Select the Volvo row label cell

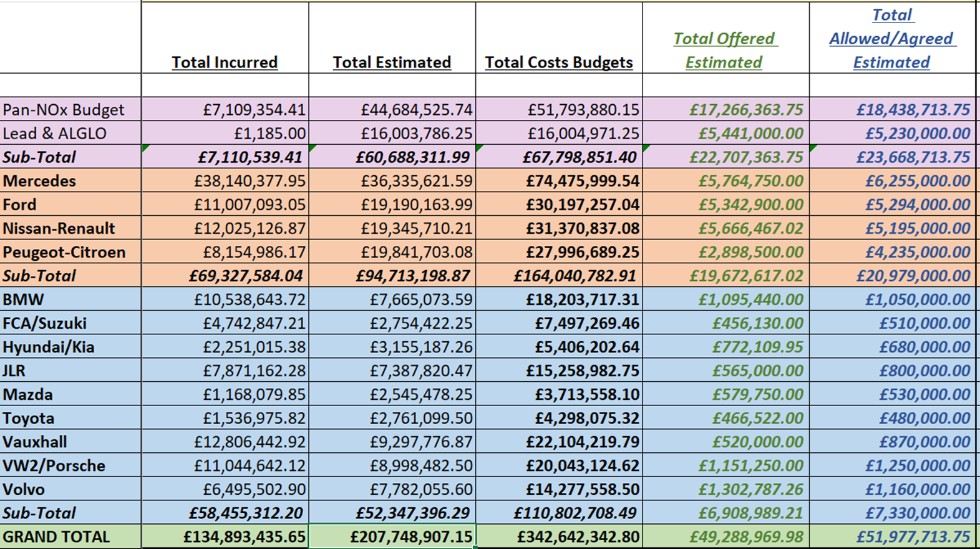click(x=70, y=489)
